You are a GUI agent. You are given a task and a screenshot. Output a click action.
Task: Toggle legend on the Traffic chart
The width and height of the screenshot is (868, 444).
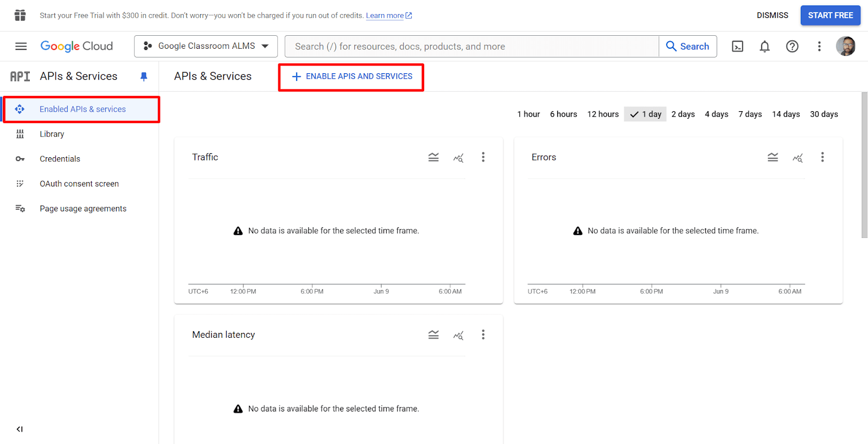433,157
